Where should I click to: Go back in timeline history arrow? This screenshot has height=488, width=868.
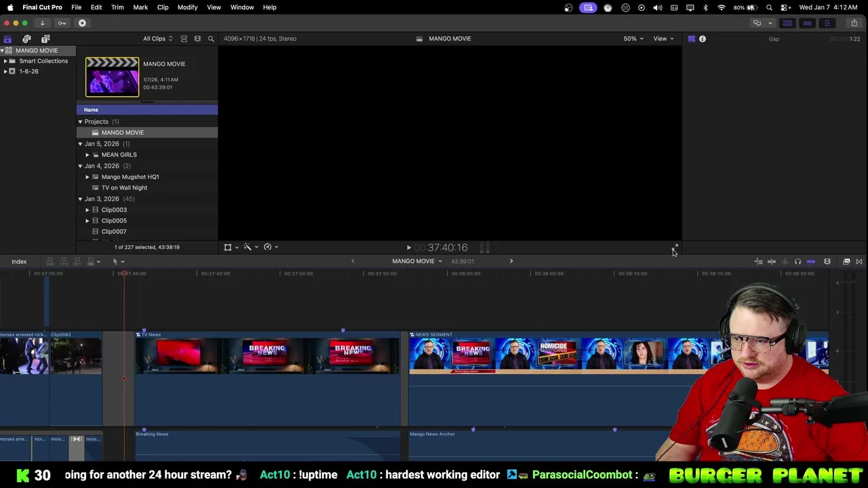pyautogui.click(x=353, y=262)
